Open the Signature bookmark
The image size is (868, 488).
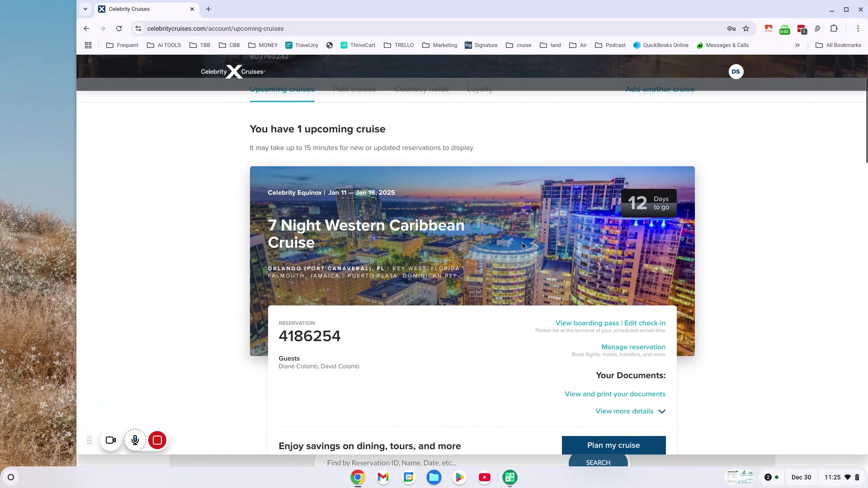point(481,45)
